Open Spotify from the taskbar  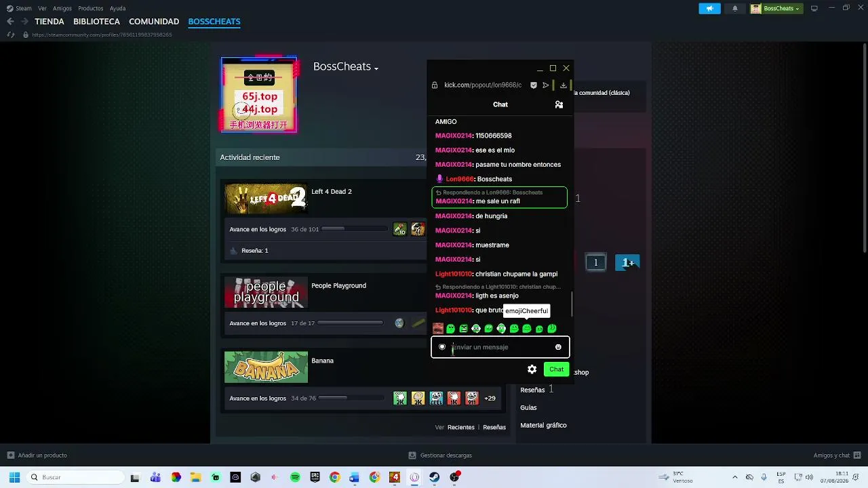coord(295,477)
